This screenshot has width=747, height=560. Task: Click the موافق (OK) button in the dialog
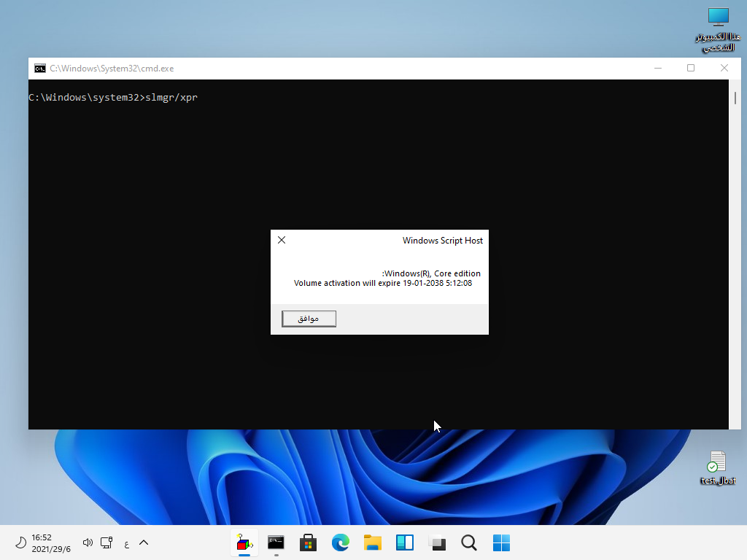coord(309,319)
